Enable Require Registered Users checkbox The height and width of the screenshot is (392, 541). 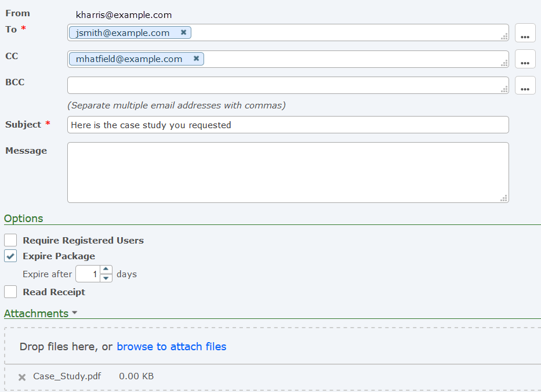tap(10, 240)
